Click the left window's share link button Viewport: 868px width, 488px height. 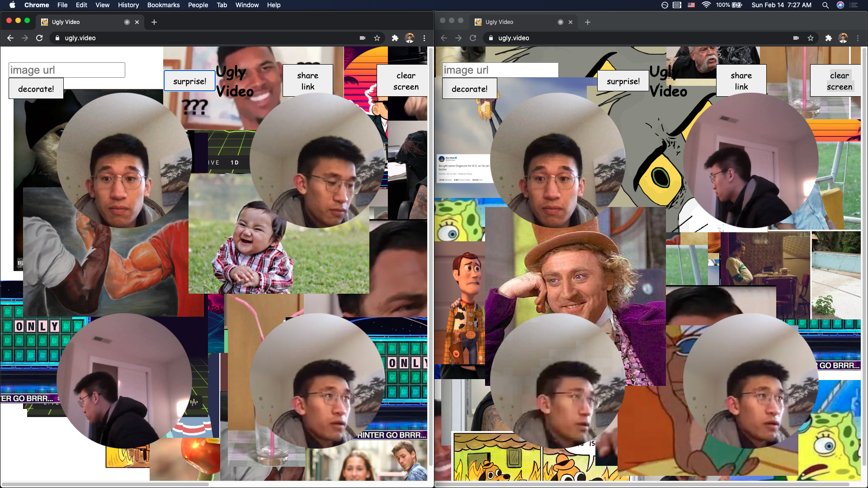pos(307,81)
